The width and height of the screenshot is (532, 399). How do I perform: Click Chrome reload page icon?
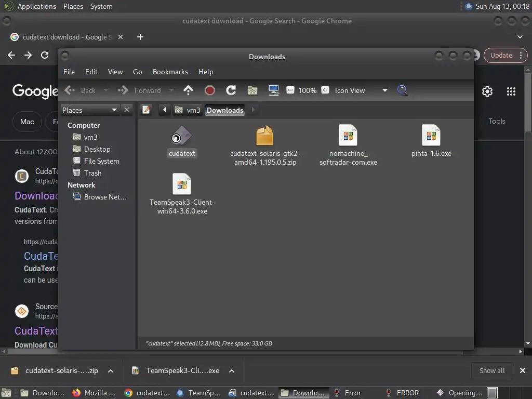point(45,55)
